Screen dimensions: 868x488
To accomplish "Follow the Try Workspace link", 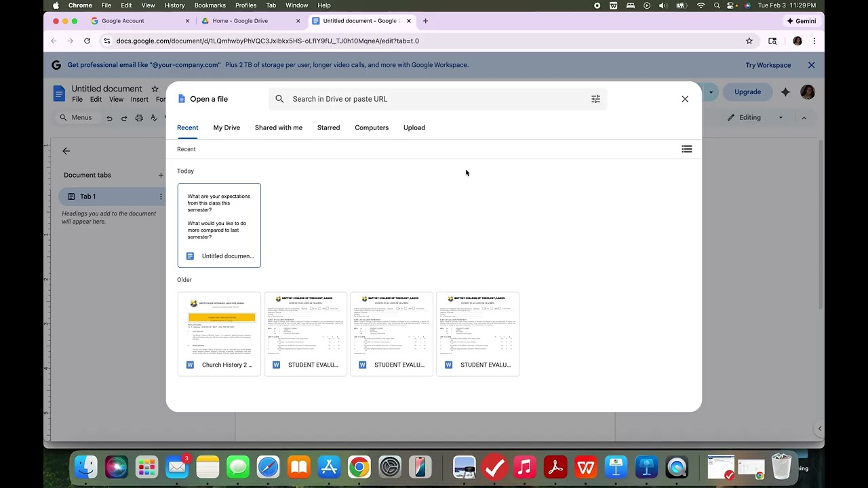I will (x=768, y=65).
